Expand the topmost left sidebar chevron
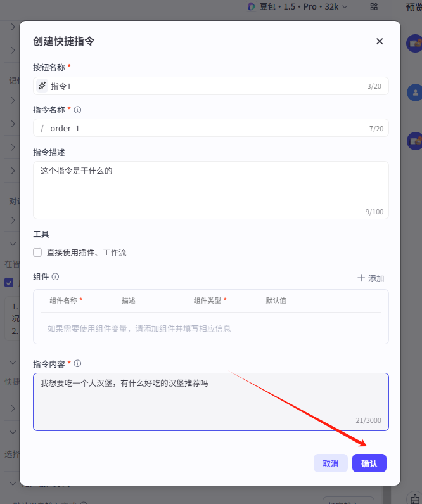This screenshot has height=504, width=422. coord(13,27)
